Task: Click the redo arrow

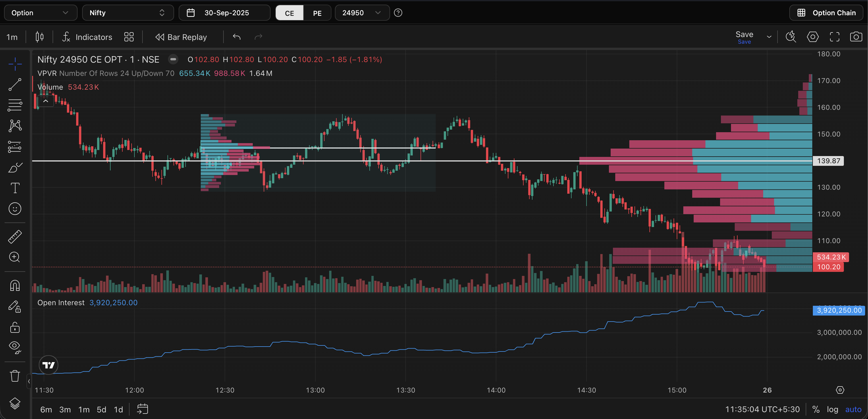Action: (258, 37)
